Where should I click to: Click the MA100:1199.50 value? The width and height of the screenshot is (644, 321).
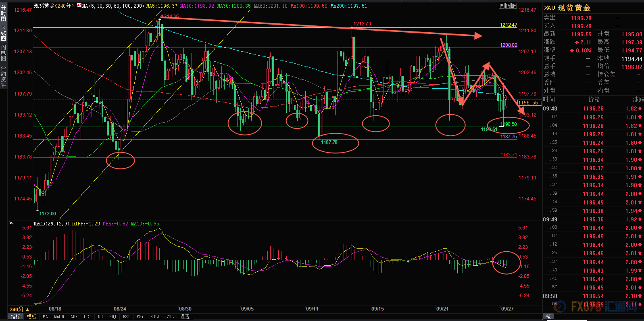click(309, 6)
